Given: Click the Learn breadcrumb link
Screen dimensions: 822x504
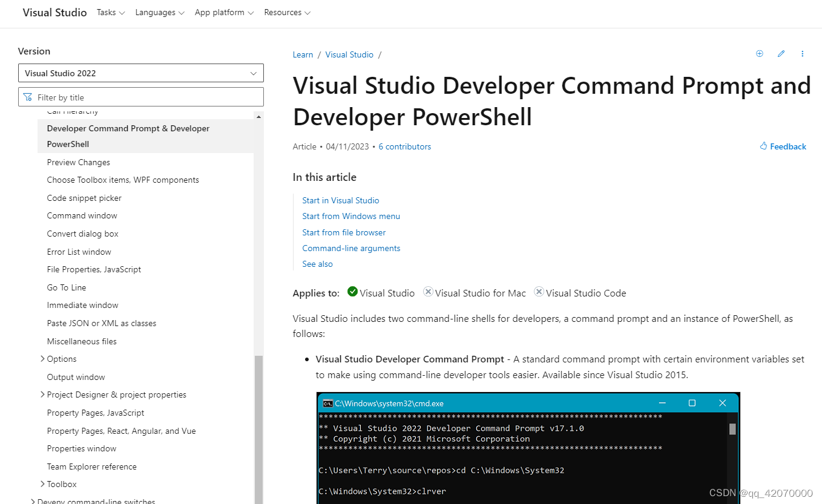Looking at the screenshot, I should [x=303, y=54].
